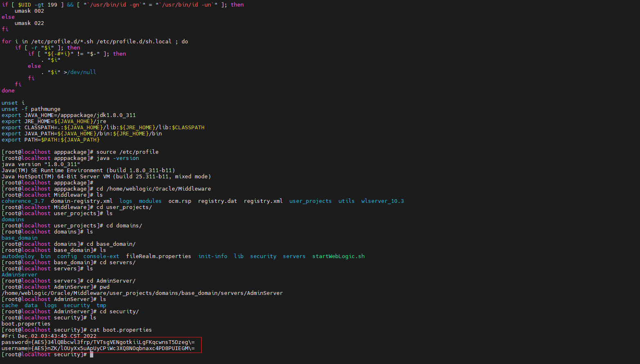640x364 pixels.
Task: Click the 'java version "1.8.0_311"' output line
Action: click(x=41, y=164)
